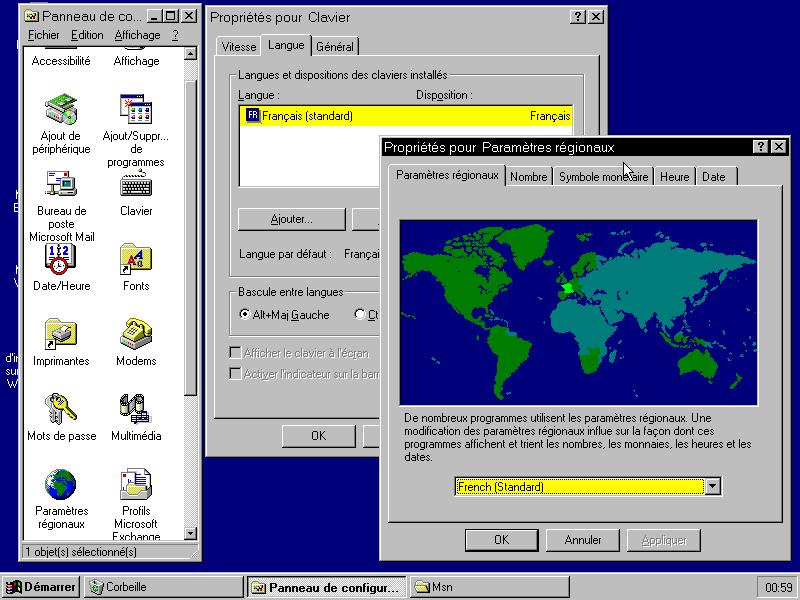
Task: Select the Date/Heure clock icon
Action: 61,259
